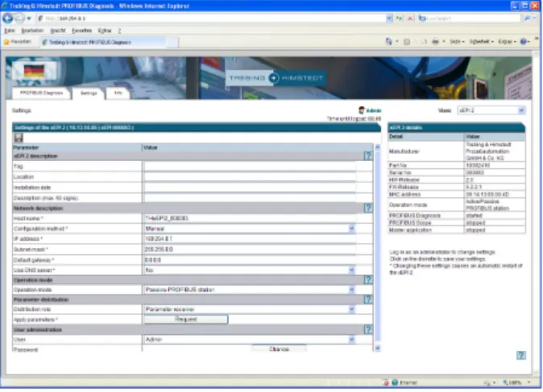543x392 pixels.
Task: Switch to the Settings tab
Action: (x=89, y=93)
